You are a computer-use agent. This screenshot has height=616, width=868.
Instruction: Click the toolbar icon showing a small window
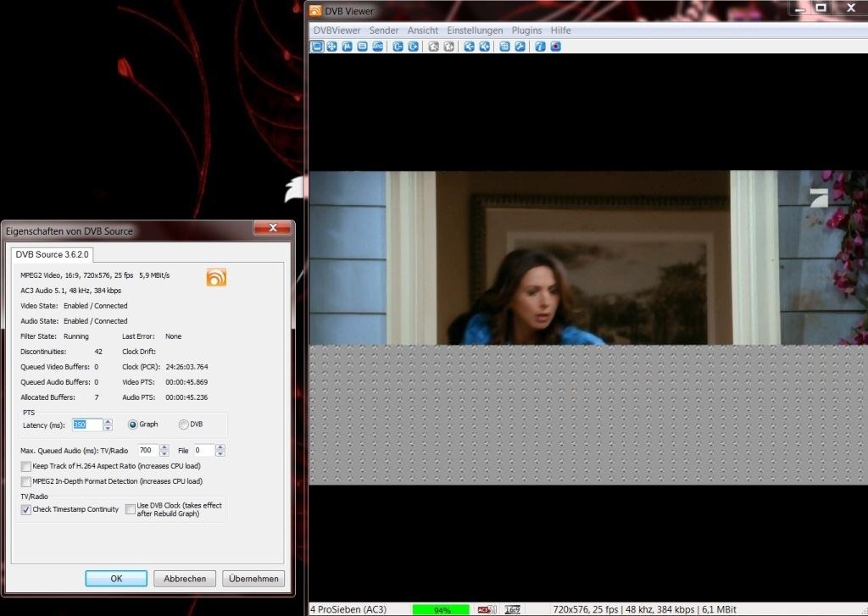(x=362, y=47)
